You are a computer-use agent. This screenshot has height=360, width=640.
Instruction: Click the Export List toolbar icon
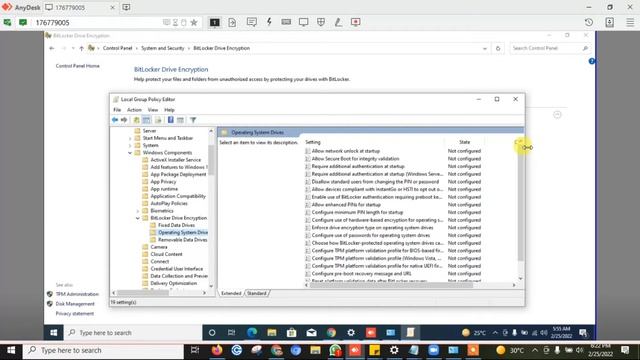(x=158, y=120)
